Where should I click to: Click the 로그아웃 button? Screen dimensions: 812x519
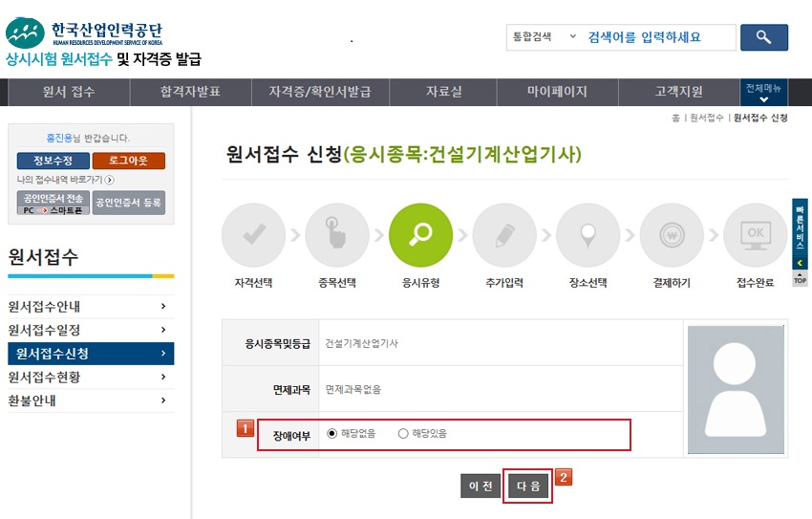[129, 160]
